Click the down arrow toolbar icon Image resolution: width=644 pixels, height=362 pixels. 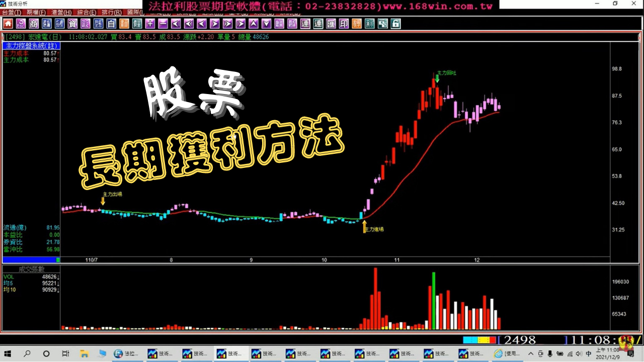pos(267,24)
